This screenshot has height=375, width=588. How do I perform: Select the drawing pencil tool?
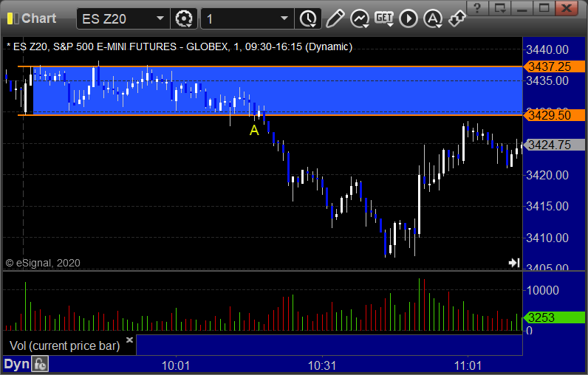335,18
